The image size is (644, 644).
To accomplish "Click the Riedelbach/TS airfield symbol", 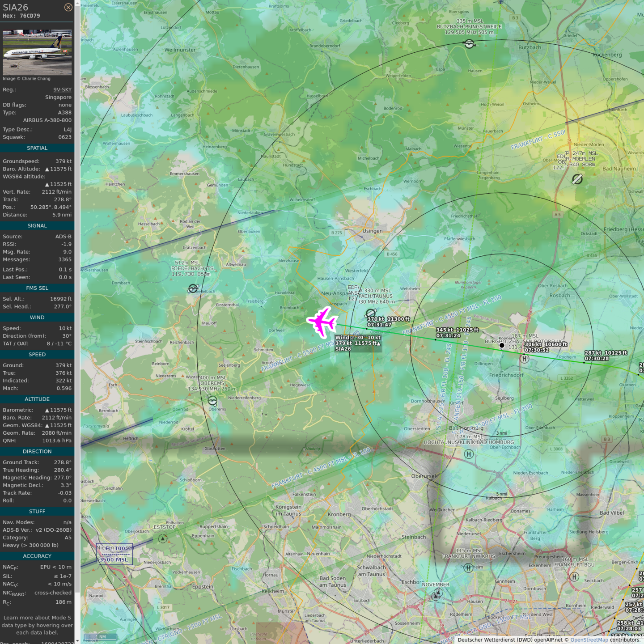I will tap(193, 288).
